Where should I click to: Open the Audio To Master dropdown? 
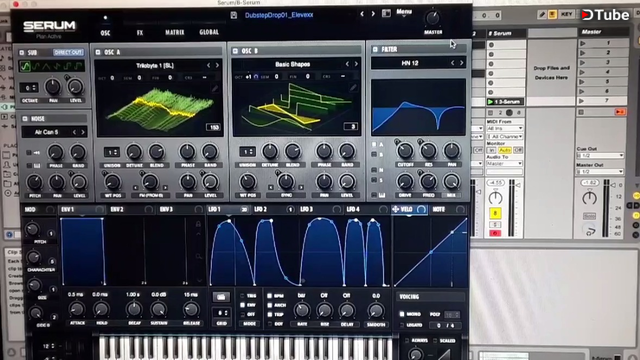(504, 164)
